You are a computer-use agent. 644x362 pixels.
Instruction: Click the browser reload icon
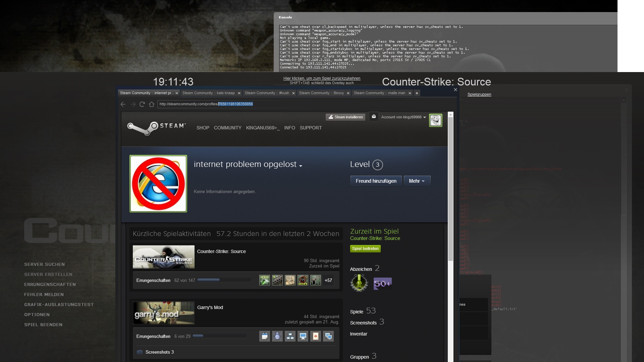pyautogui.click(x=142, y=104)
